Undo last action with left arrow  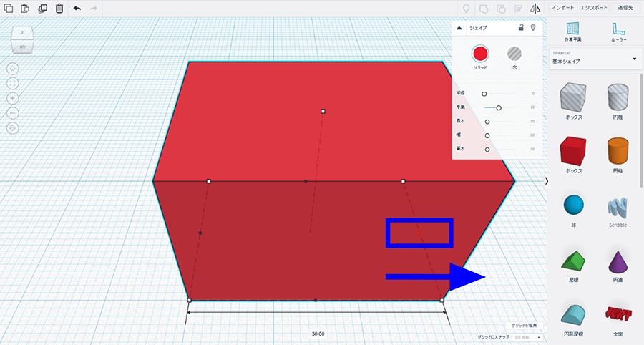(x=77, y=9)
